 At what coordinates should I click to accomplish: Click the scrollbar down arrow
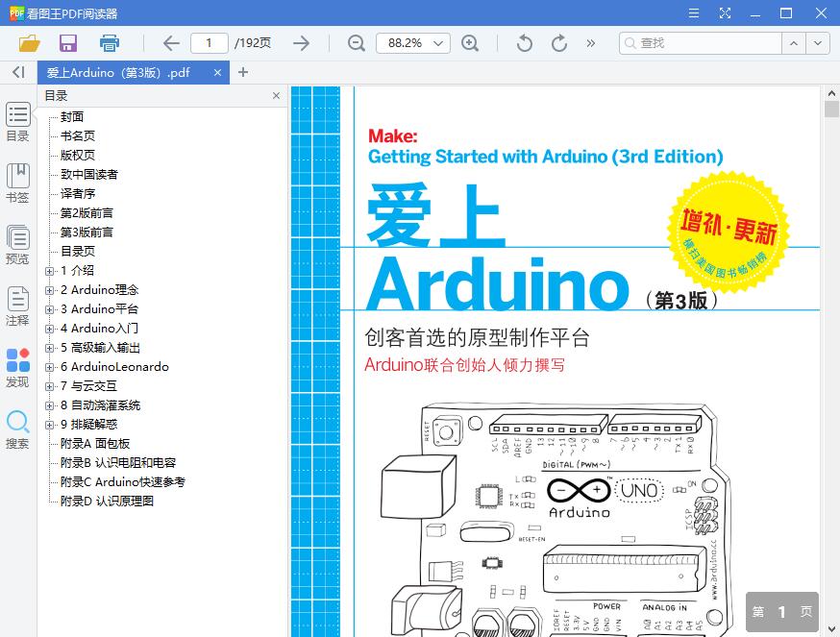pyautogui.click(x=831, y=628)
